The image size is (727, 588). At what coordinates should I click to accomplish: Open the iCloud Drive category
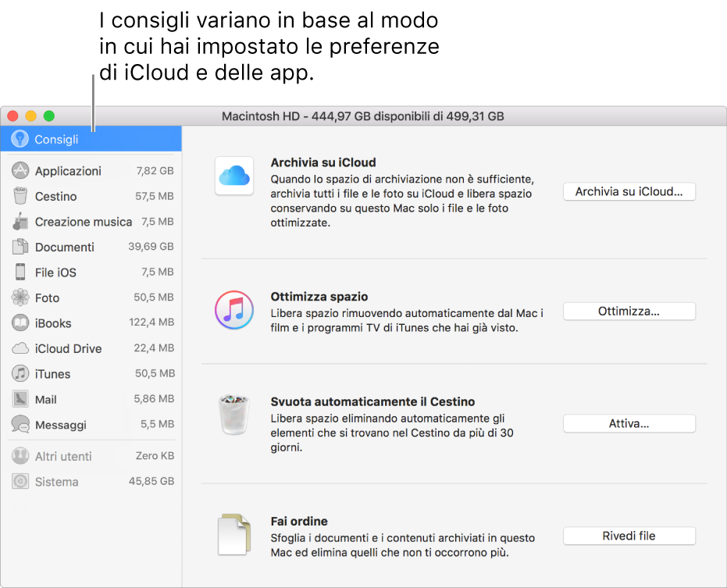pos(92,348)
